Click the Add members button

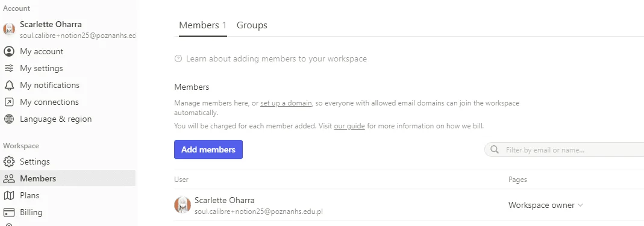[x=208, y=149]
